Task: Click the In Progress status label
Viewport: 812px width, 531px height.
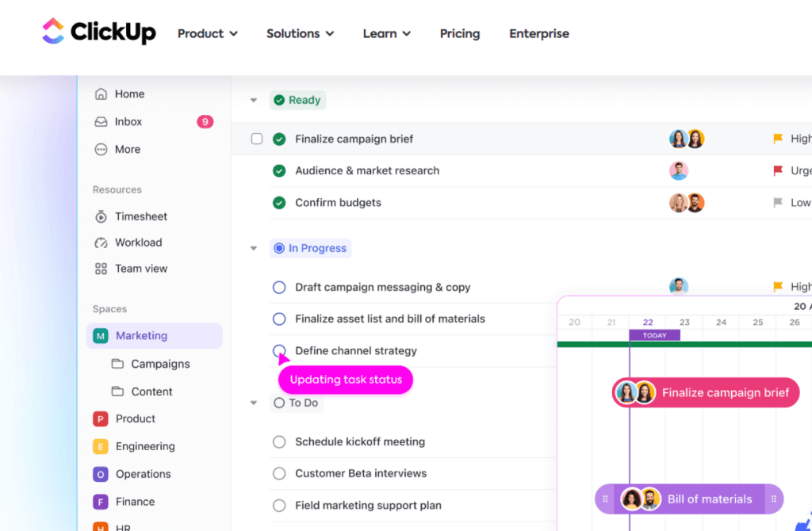Action: click(x=311, y=248)
